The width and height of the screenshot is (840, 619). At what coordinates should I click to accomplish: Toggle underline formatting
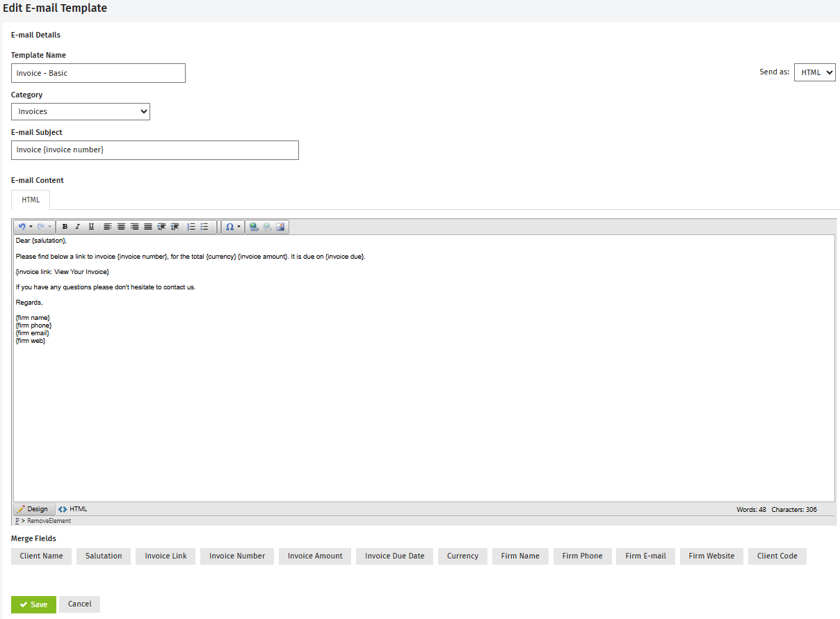tap(91, 227)
